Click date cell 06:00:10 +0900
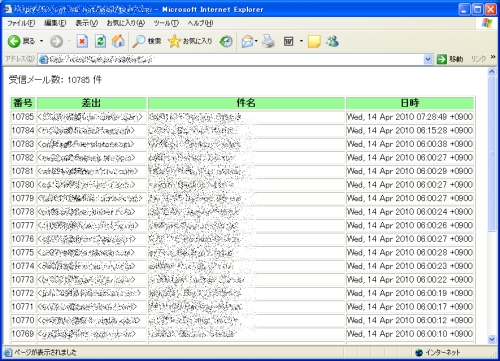This screenshot has width=500, height=361. click(x=410, y=334)
